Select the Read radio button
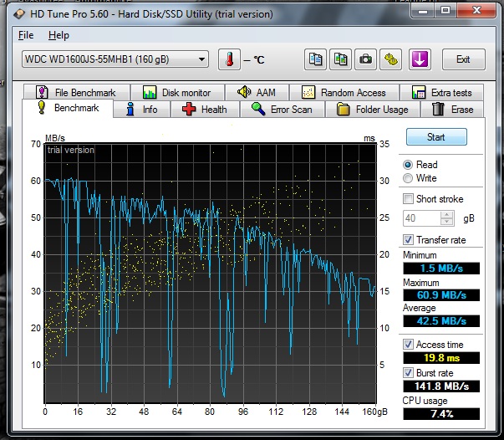This screenshot has width=504, height=440. [x=408, y=165]
